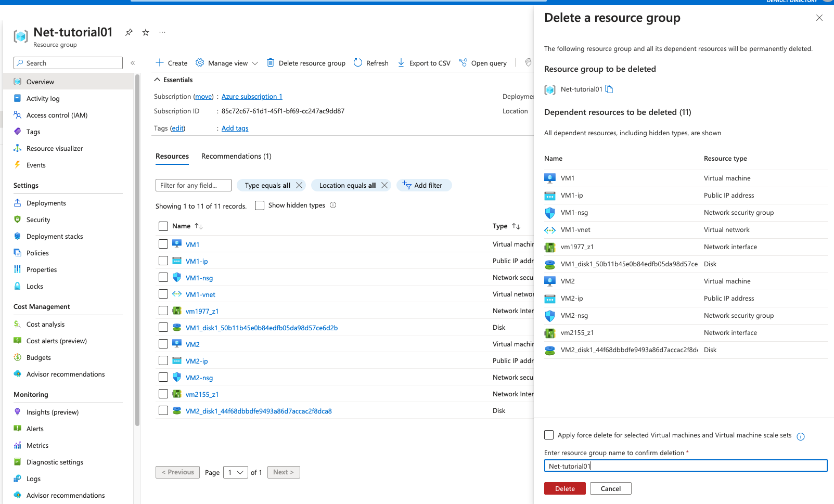Screen dimensions: 834x504
Task: Tick the checkbox for vm1977_z1
Action: [163, 311]
